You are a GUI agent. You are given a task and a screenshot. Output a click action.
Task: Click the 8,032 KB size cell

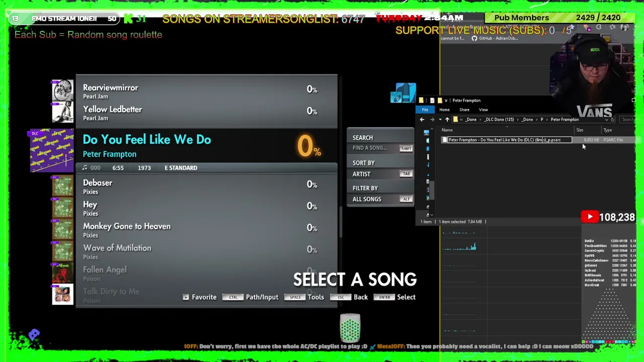click(x=591, y=140)
